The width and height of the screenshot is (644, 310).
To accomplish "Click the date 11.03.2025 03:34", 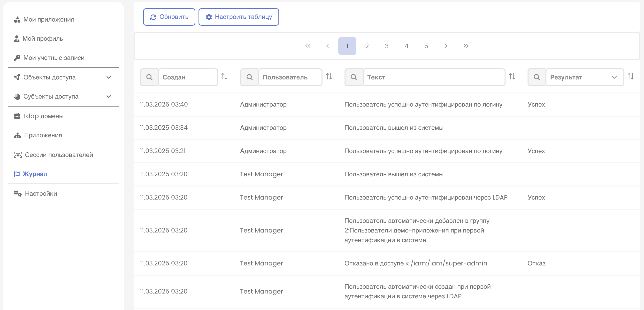I will point(164,127).
